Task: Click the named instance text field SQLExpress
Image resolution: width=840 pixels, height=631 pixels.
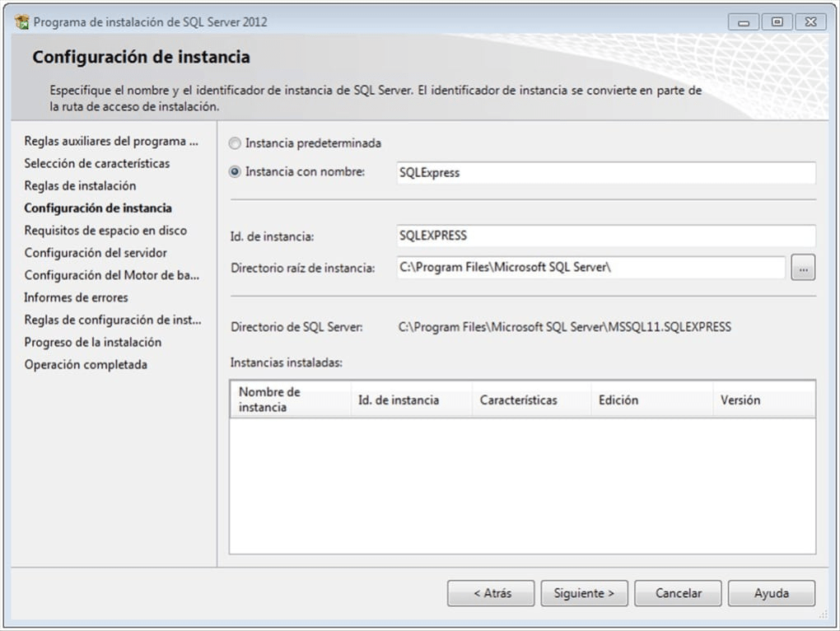Action: 605,173
